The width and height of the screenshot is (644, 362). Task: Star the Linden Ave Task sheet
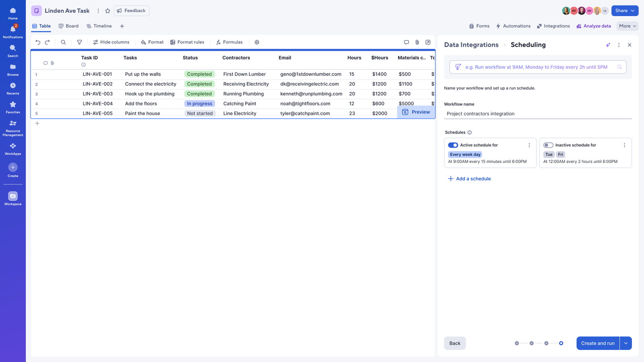point(107,11)
